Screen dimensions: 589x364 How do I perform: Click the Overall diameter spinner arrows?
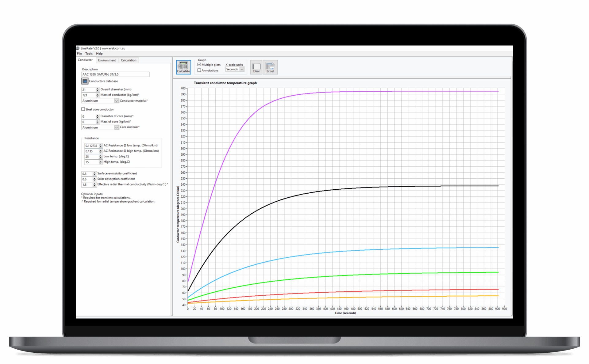coord(98,90)
